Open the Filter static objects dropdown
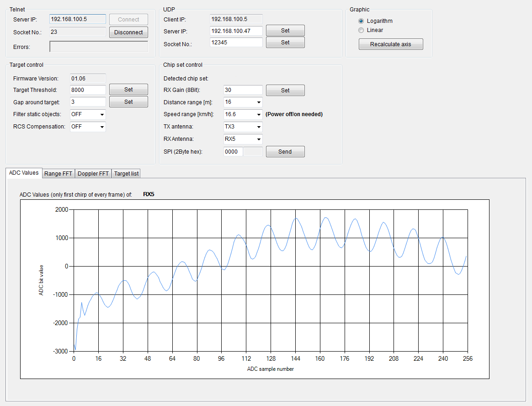The height and width of the screenshot is (406, 532). pyautogui.click(x=88, y=115)
